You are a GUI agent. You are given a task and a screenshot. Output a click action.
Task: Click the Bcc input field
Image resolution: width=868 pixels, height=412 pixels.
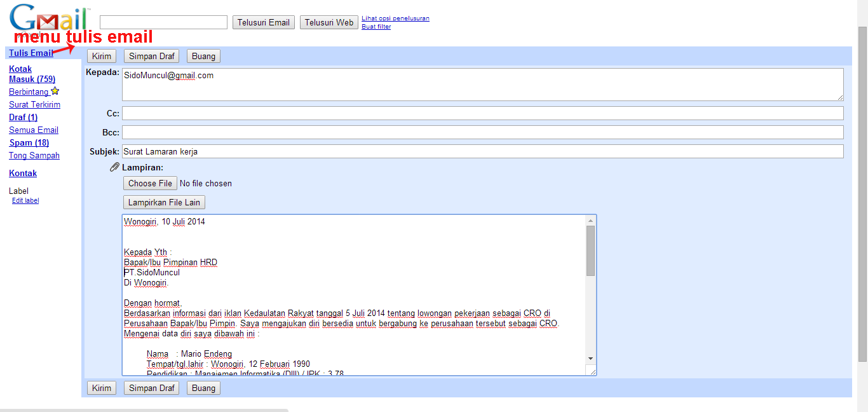click(483, 132)
